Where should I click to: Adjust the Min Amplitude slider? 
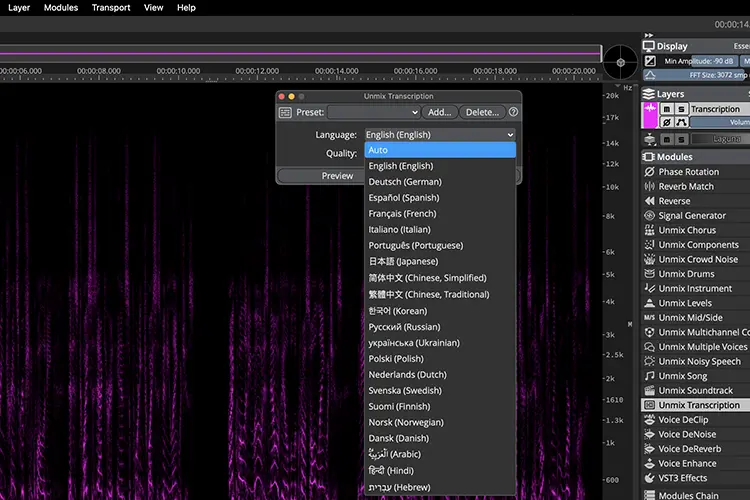pos(713,61)
